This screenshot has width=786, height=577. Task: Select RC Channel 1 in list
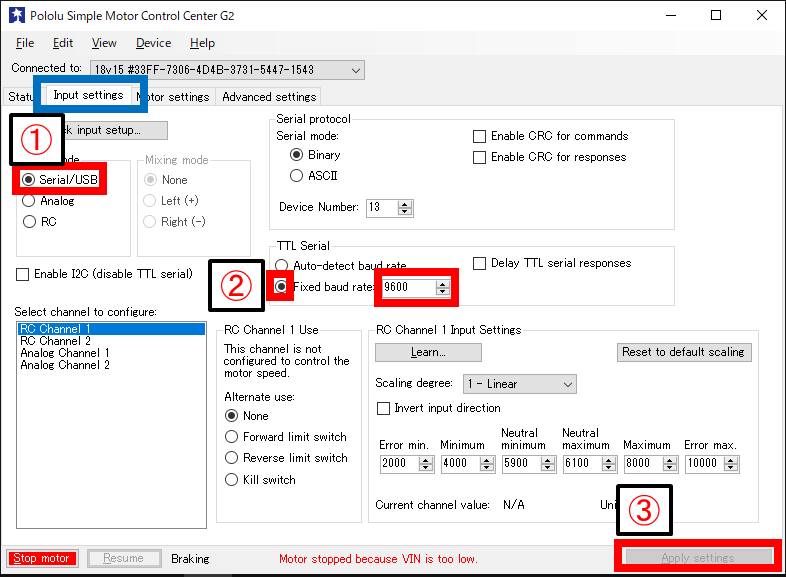(111, 329)
